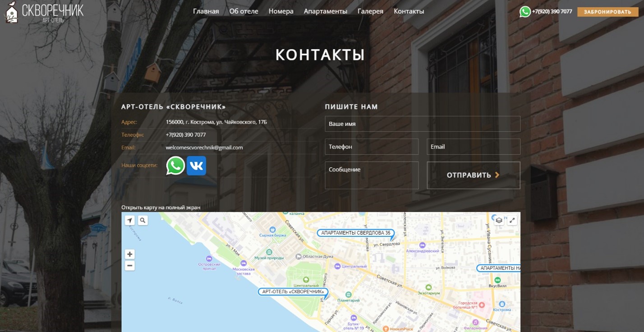Click the Скворечник hotel logo
The width and height of the screenshot is (644, 332).
(x=44, y=12)
